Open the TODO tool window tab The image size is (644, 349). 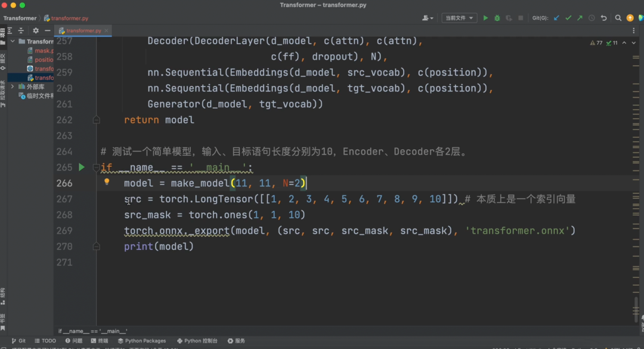point(45,341)
